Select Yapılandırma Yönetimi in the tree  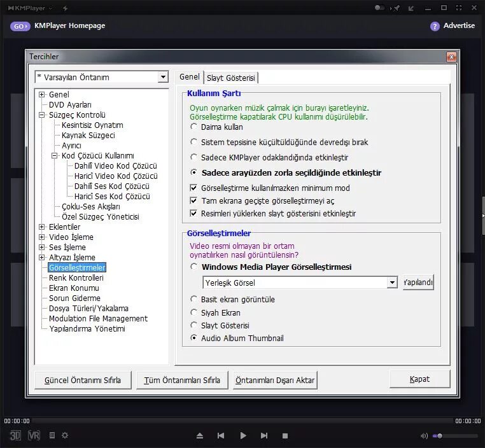87,329
